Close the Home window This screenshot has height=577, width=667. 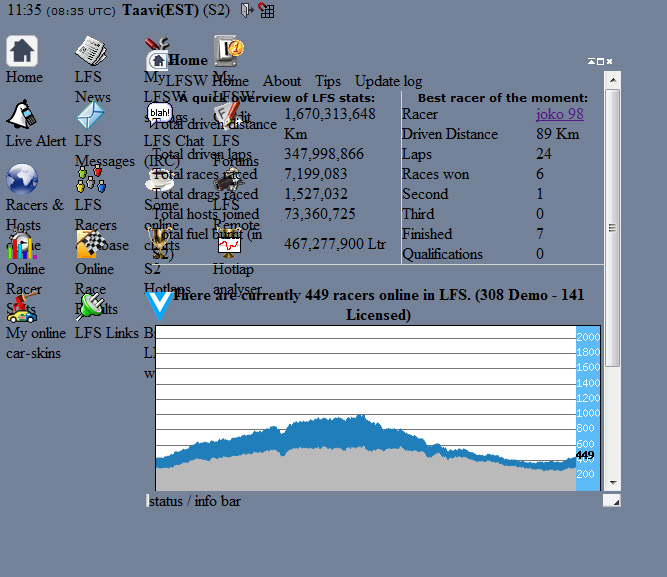pyautogui.click(x=610, y=61)
